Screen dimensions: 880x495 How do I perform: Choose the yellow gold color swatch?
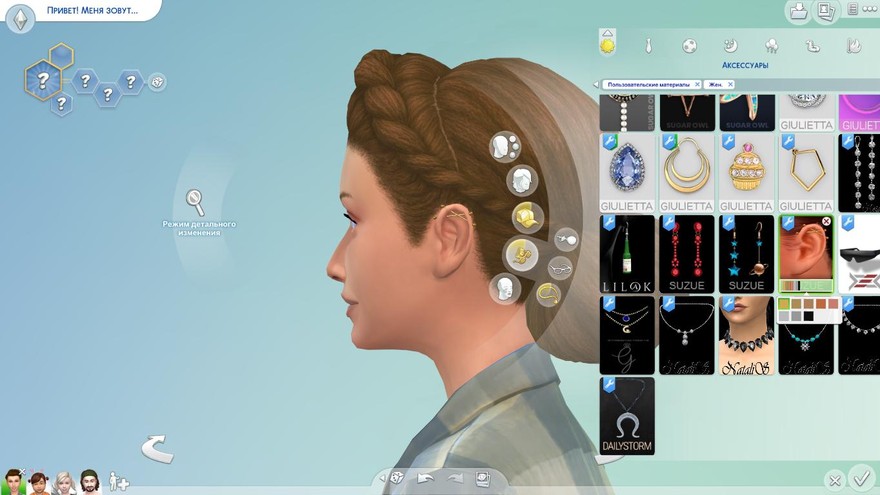[x=784, y=304]
